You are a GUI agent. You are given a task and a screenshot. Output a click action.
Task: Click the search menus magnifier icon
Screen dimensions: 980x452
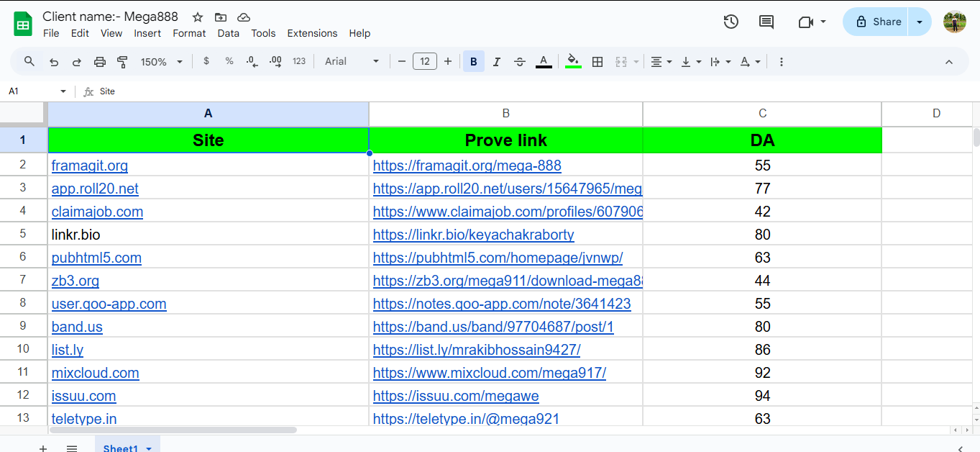[x=29, y=62]
